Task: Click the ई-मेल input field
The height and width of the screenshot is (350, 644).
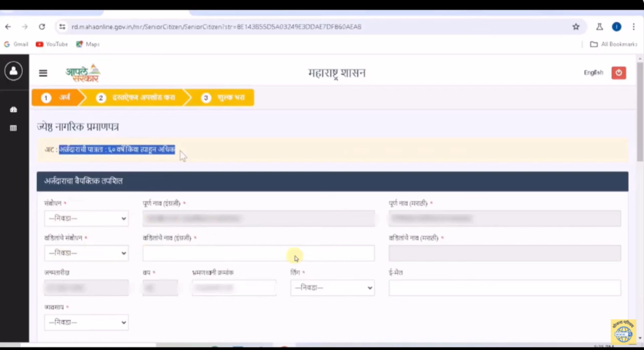Action: [504, 288]
